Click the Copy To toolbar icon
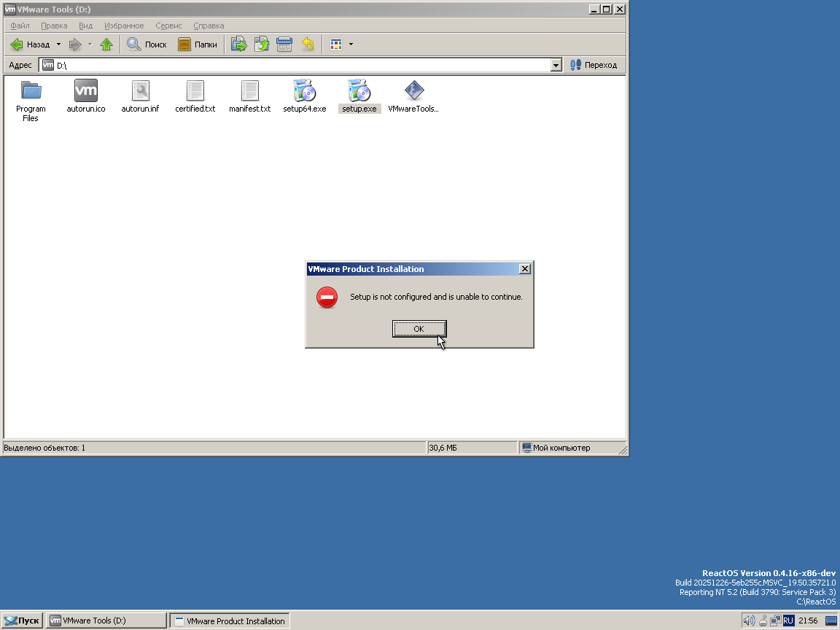Screen dimensions: 840x630 tap(262, 44)
